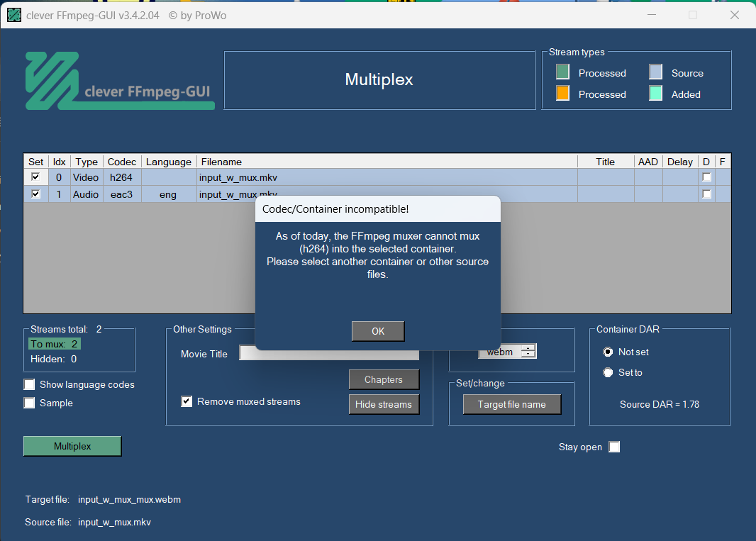Uncheck Set box for Video stream row

pyautogui.click(x=35, y=177)
